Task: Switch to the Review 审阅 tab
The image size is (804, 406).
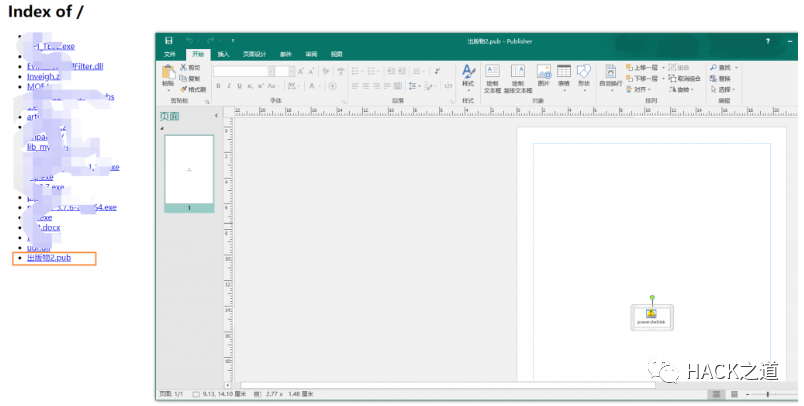Action: [311, 54]
